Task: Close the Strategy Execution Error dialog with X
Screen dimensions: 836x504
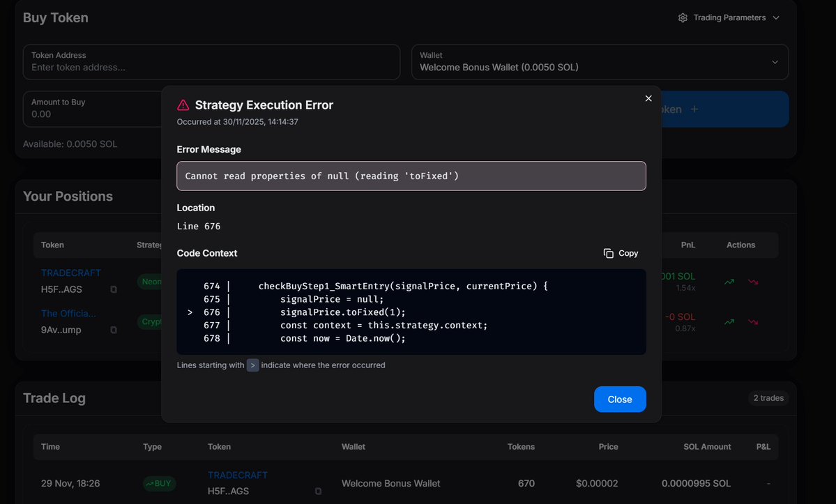Action: click(x=648, y=98)
